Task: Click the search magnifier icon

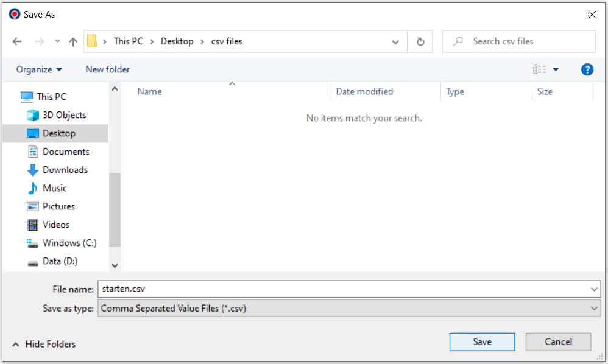Action: pyautogui.click(x=458, y=41)
